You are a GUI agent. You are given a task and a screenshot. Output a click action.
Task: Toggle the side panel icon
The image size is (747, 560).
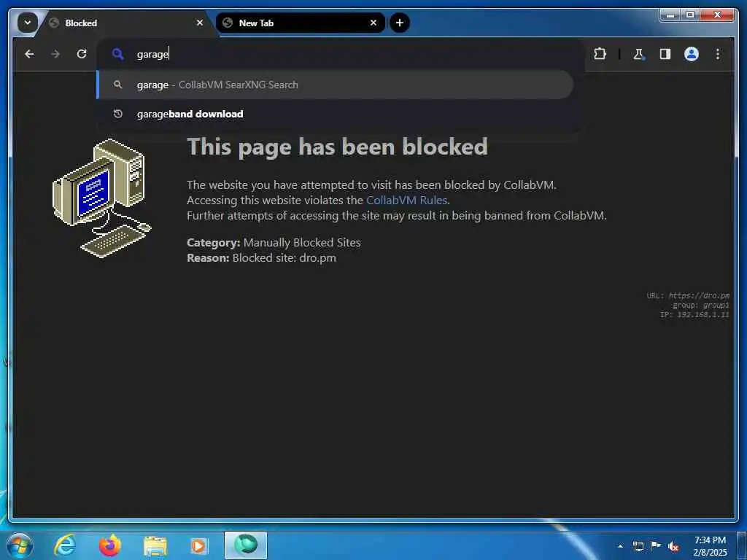(665, 54)
